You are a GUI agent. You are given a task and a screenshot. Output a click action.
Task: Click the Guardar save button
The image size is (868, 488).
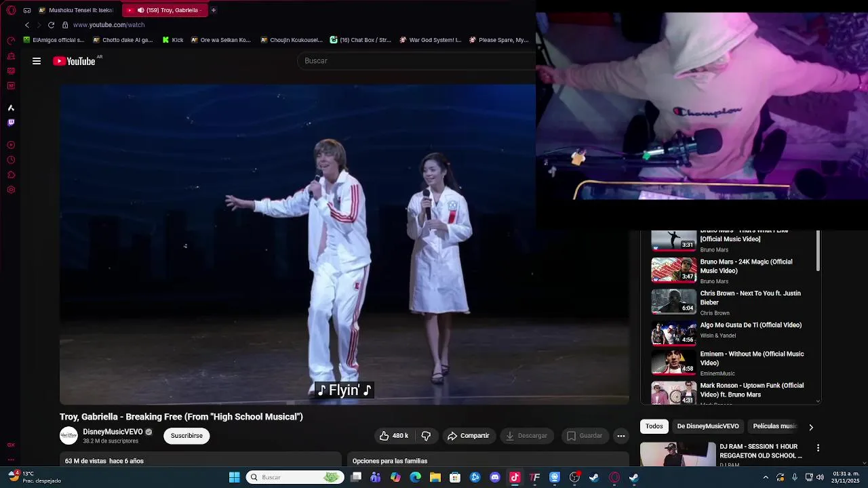point(584,436)
